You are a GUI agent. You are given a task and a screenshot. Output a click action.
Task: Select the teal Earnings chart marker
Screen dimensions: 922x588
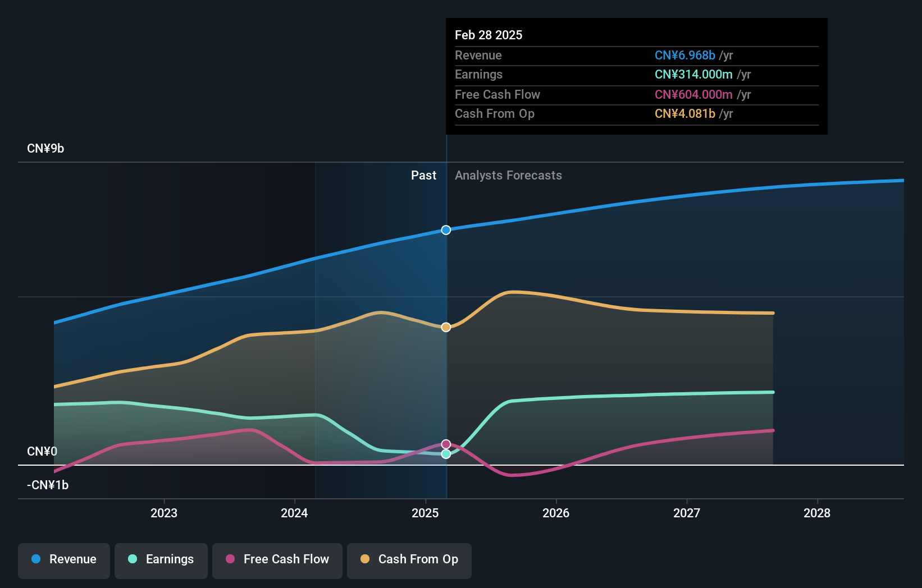tap(445, 454)
